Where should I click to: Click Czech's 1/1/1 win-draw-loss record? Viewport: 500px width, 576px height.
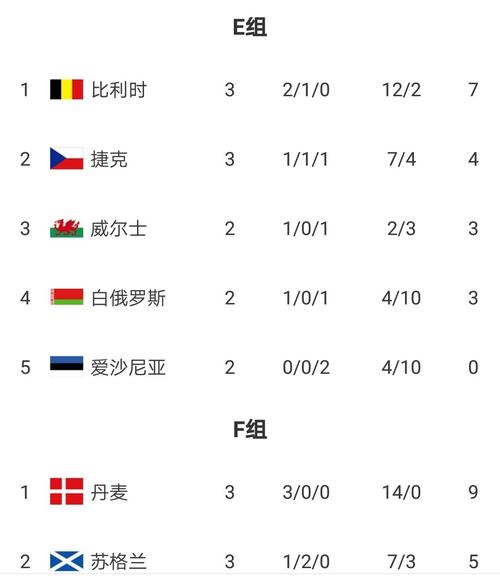(306, 159)
